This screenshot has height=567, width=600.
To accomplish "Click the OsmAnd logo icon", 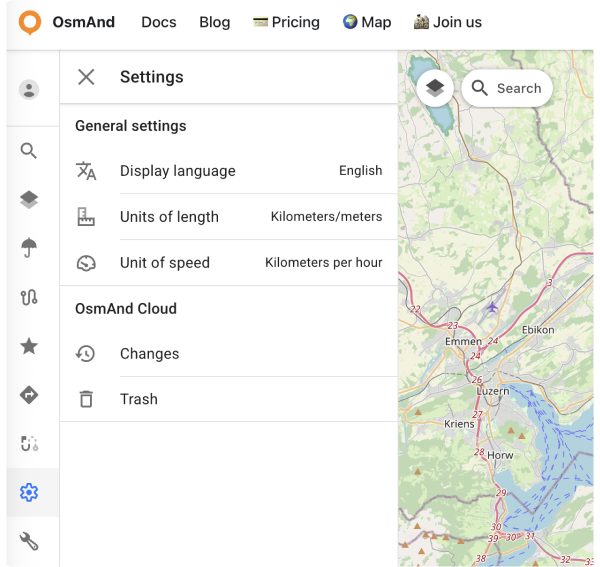I will (x=31, y=22).
